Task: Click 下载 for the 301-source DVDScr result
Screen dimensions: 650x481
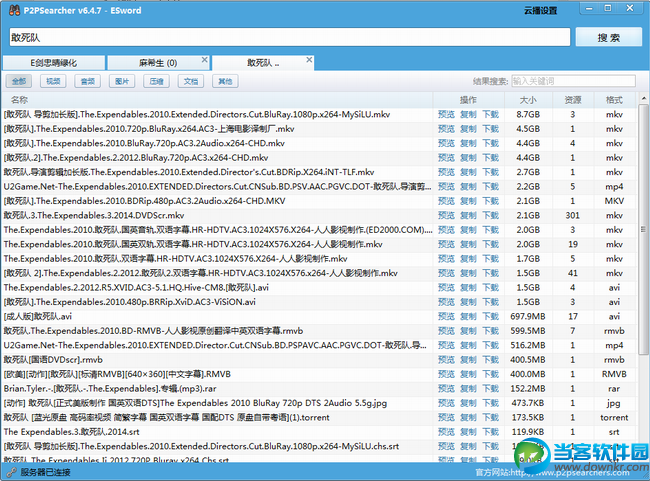Action: tap(490, 215)
